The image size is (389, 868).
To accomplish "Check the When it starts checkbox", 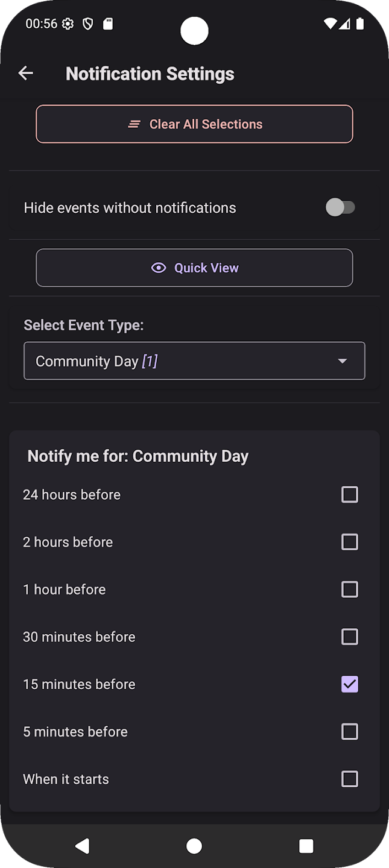I will coord(350,779).
